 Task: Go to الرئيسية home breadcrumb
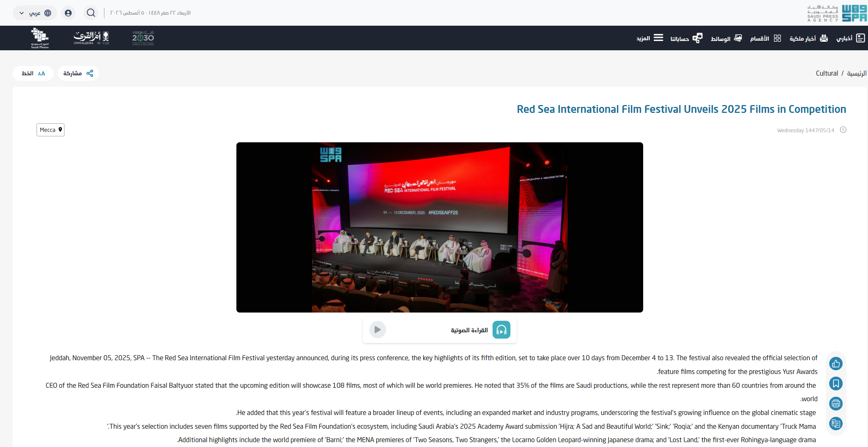click(857, 73)
